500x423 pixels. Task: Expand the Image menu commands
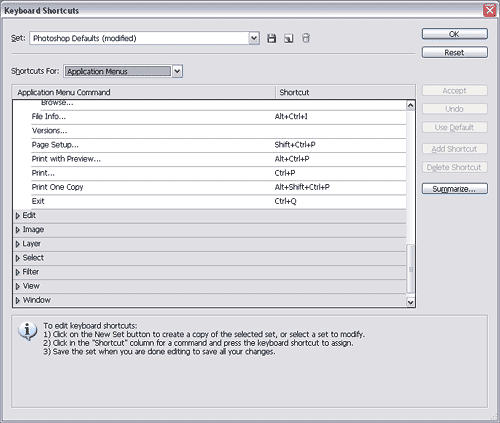(x=18, y=230)
